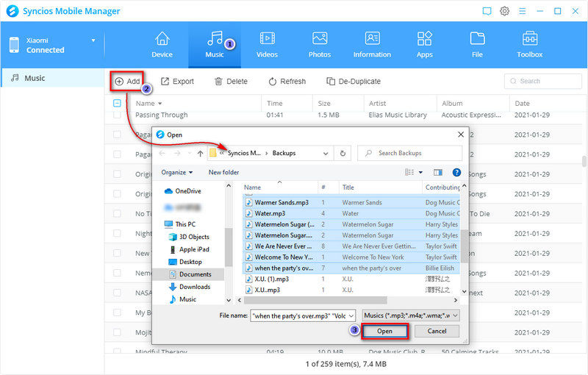Open Syncios settings gear
The height and width of the screenshot is (375, 588).
coord(504,11)
